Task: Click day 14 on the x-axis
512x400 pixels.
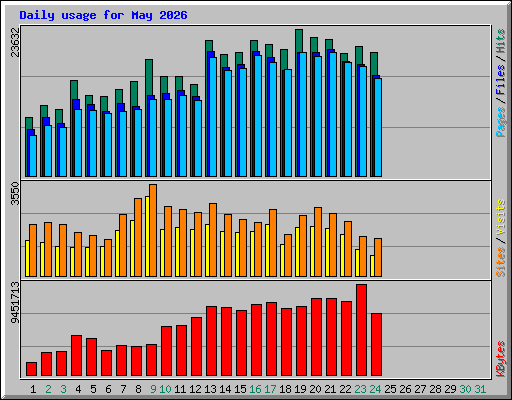Action: click(x=225, y=389)
